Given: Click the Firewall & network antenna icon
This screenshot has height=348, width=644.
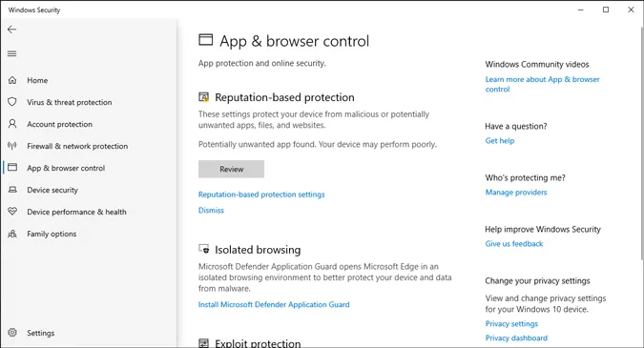Looking at the screenshot, I should tap(12, 146).
